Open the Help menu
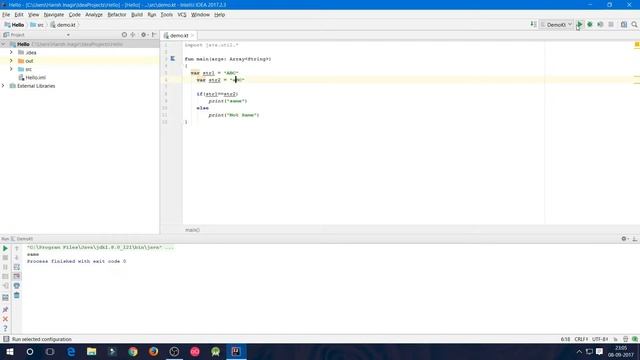The width and height of the screenshot is (640, 360). [x=220, y=15]
